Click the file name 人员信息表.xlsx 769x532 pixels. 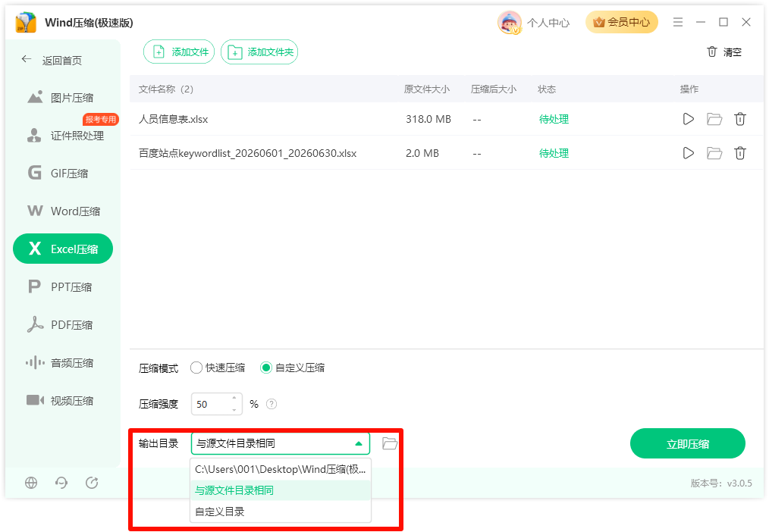[174, 119]
